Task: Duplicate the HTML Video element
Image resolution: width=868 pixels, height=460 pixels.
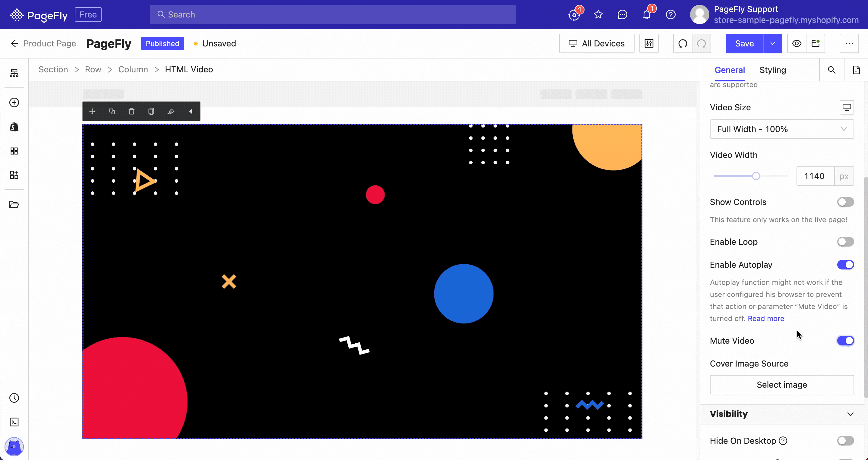Action: (112, 112)
